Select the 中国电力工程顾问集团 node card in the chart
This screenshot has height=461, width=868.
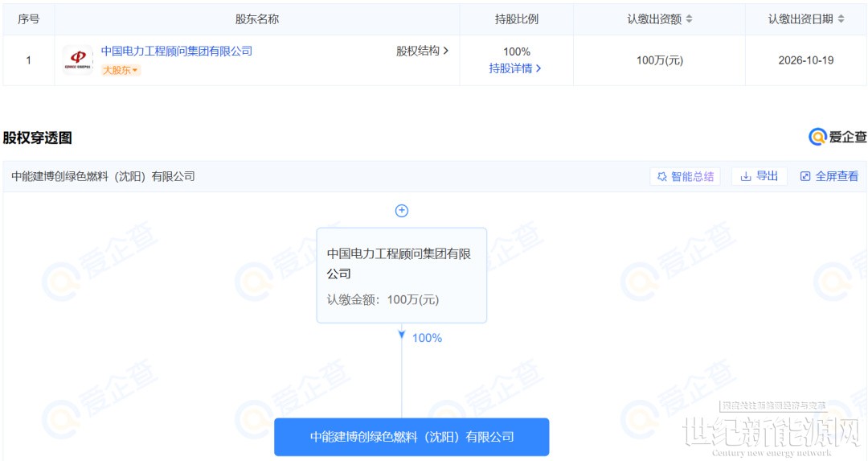click(x=402, y=275)
